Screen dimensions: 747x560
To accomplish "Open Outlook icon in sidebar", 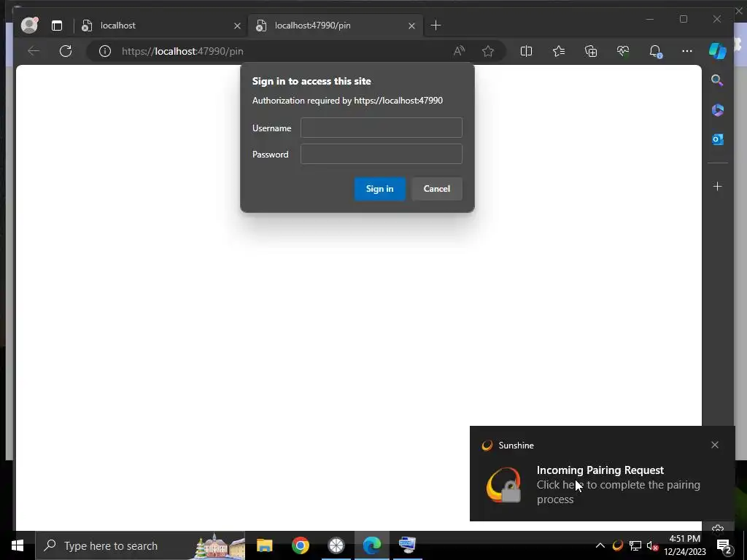I will point(718,139).
